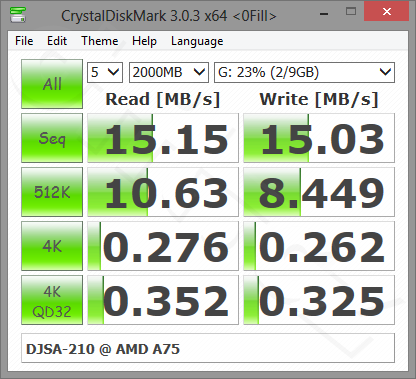Close the CrystalDiskMark window
The width and height of the screenshot is (416, 379).
(387, 11)
